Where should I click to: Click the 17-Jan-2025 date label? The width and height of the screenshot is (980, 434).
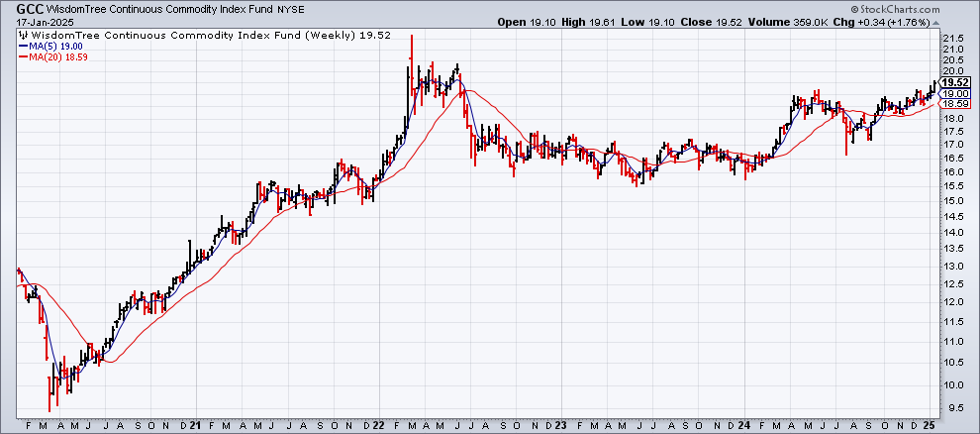44,22
